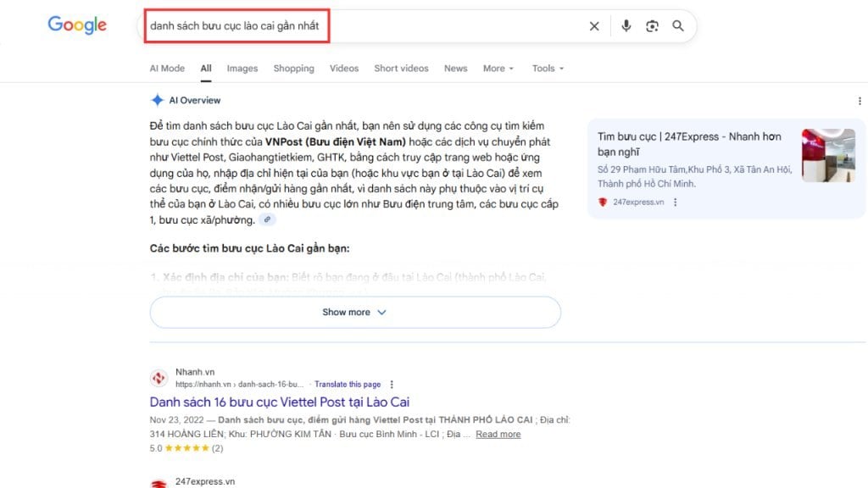Screen dimensions: 868x488
Task: Open the Tools dropdown
Action: point(548,69)
